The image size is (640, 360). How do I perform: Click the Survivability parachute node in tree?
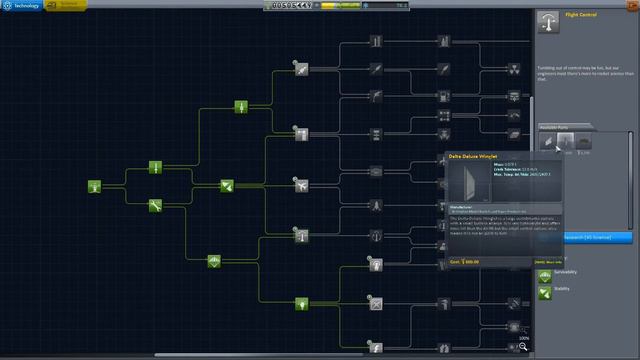[x=214, y=261]
